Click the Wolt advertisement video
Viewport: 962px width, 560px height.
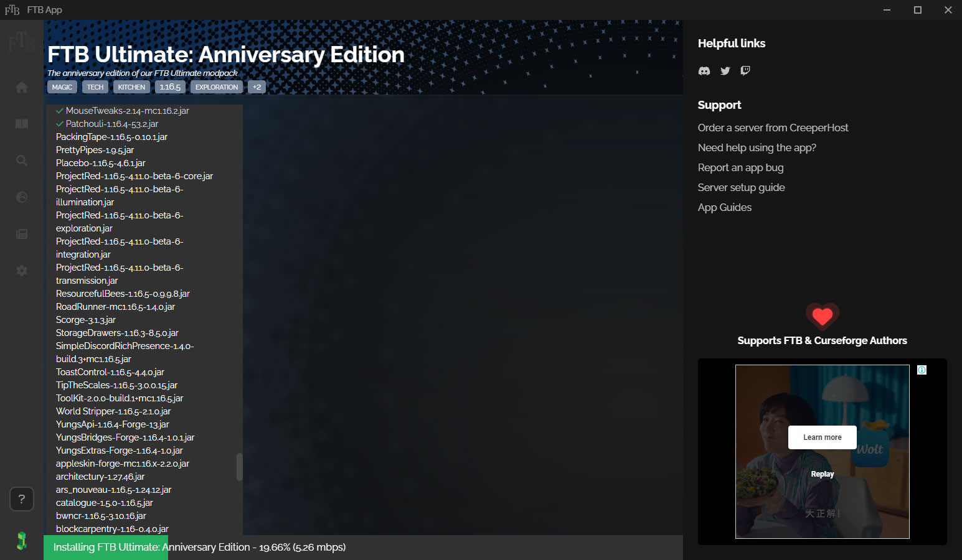point(823,452)
